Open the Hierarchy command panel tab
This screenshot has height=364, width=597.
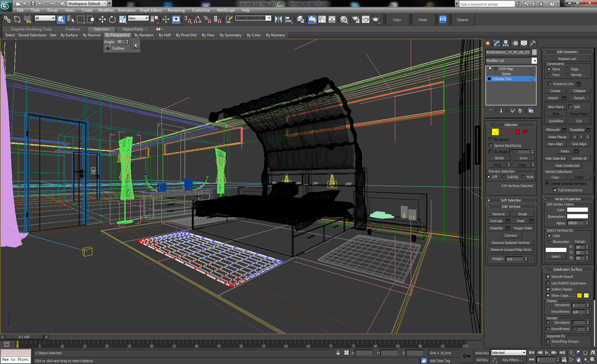click(x=505, y=43)
